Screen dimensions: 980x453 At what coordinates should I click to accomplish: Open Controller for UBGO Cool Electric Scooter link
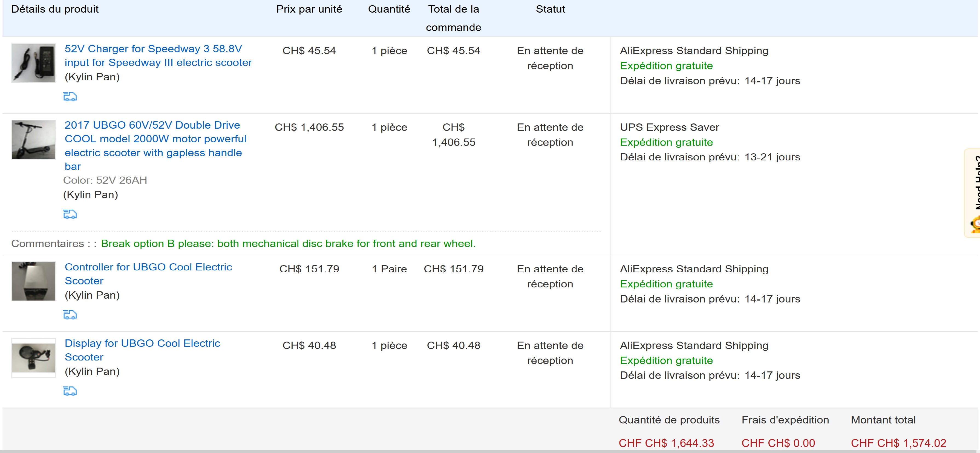pos(148,274)
